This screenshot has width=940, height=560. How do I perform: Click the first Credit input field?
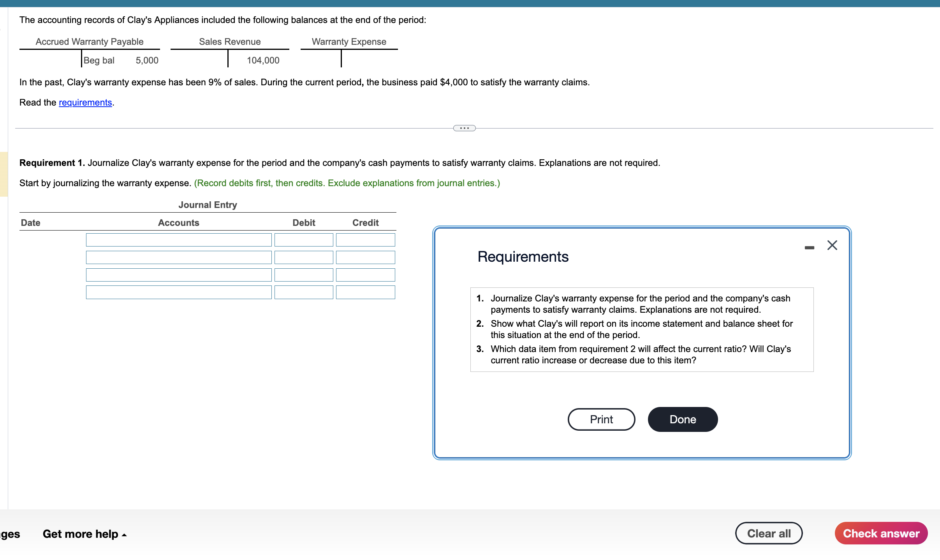(365, 239)
